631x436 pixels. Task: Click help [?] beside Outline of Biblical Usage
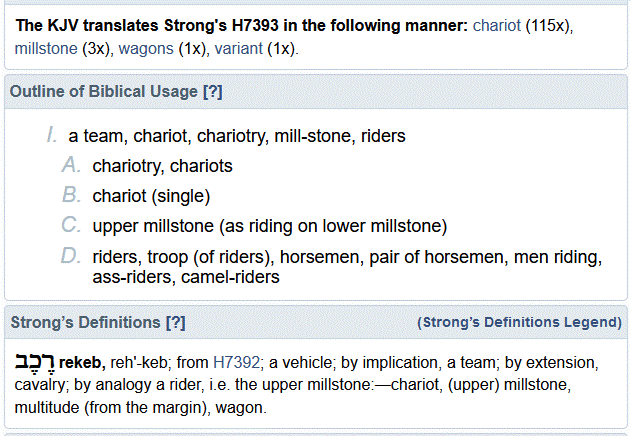tap(212, 92)
